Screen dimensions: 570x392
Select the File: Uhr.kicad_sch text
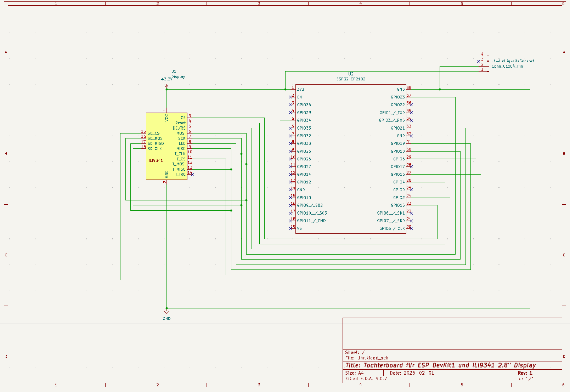tap(367, 358)
